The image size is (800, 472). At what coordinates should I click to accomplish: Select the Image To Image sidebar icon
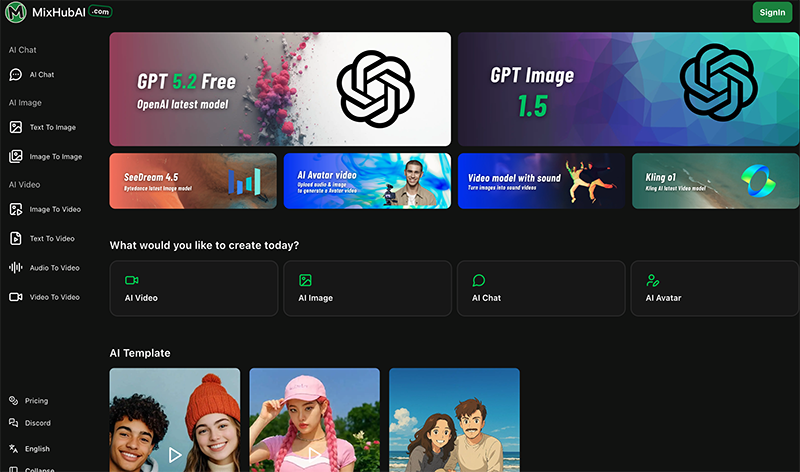pos(16,157)
